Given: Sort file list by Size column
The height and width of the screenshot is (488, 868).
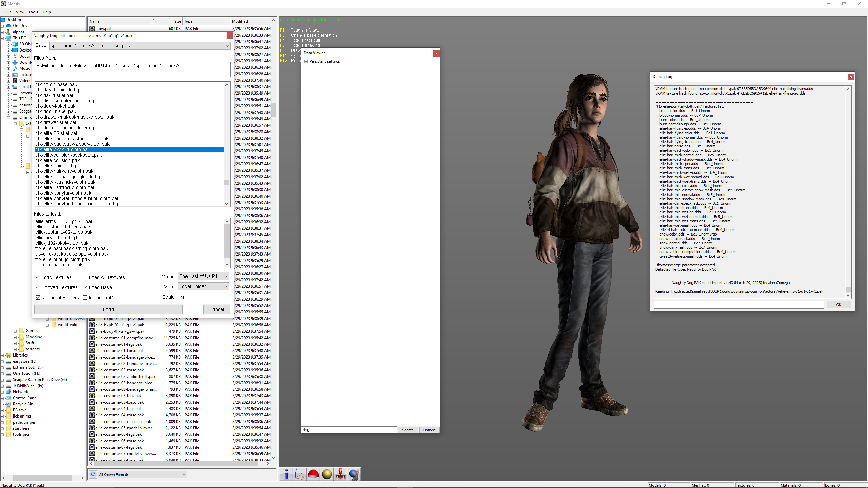Looking at the screenshot, I should click(170, 21).
